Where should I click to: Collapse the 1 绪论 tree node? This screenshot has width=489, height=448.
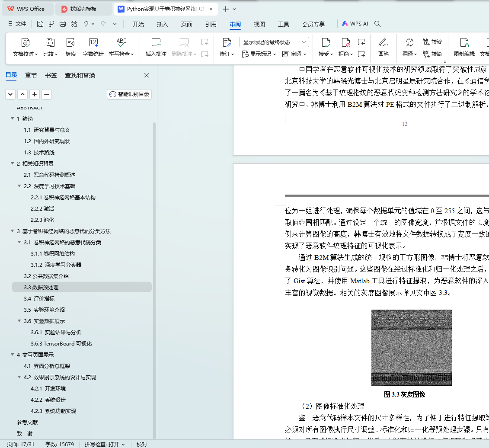(x=12, y=118)
